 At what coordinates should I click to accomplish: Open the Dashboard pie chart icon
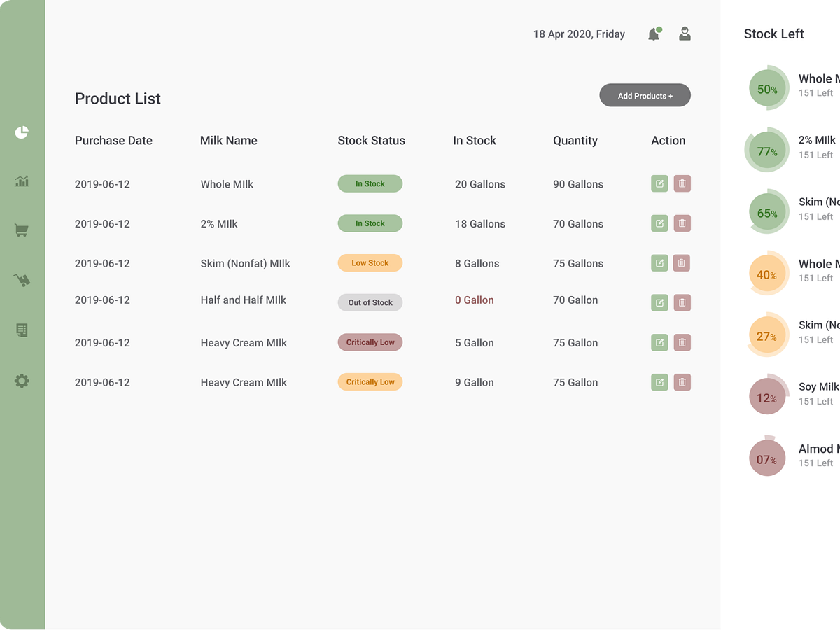coord(22,132)
